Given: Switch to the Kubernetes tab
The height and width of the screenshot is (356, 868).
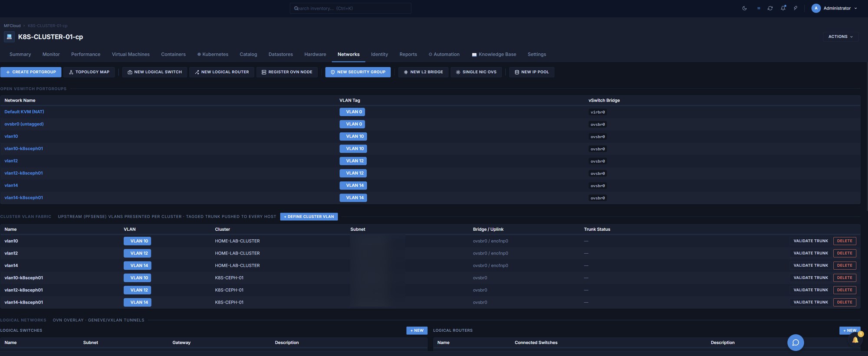Looking at the screenshot, I should (213, 55).
